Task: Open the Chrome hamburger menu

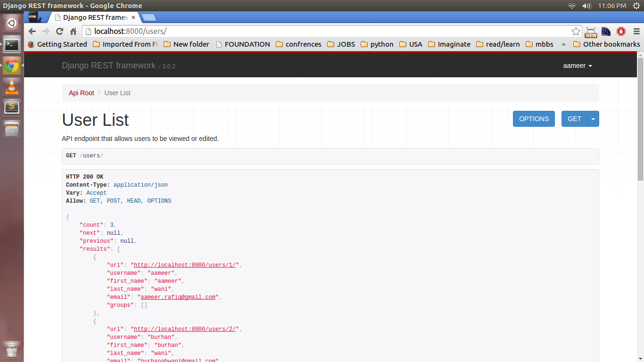Action: click(x=636, y=32)
